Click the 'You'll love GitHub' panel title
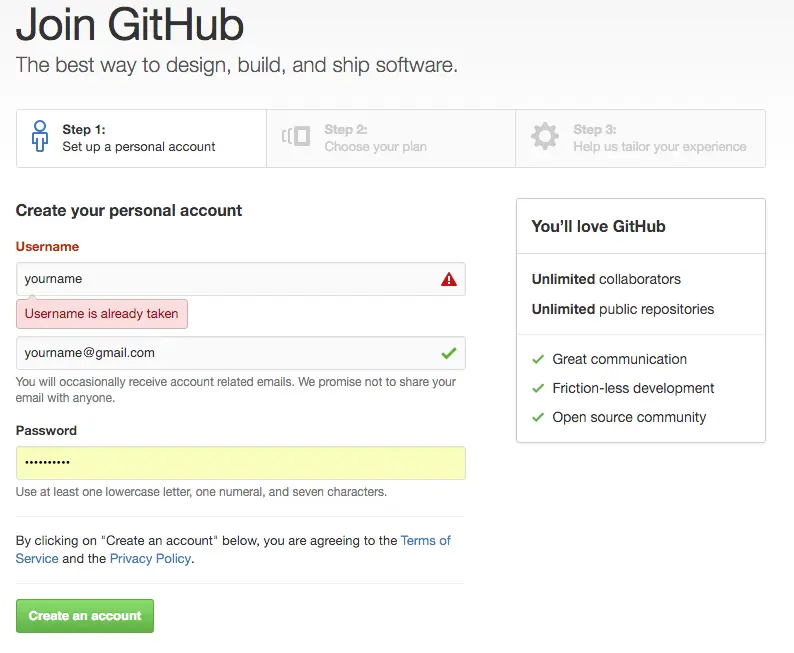Image resolution: width=794 pixels, height=653 pixels. [598, 226]
